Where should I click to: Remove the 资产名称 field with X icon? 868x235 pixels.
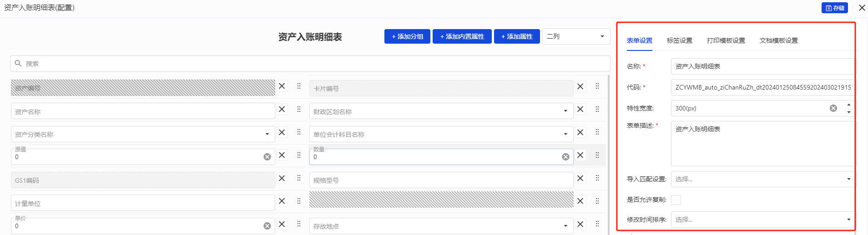[x=282, y=109]
